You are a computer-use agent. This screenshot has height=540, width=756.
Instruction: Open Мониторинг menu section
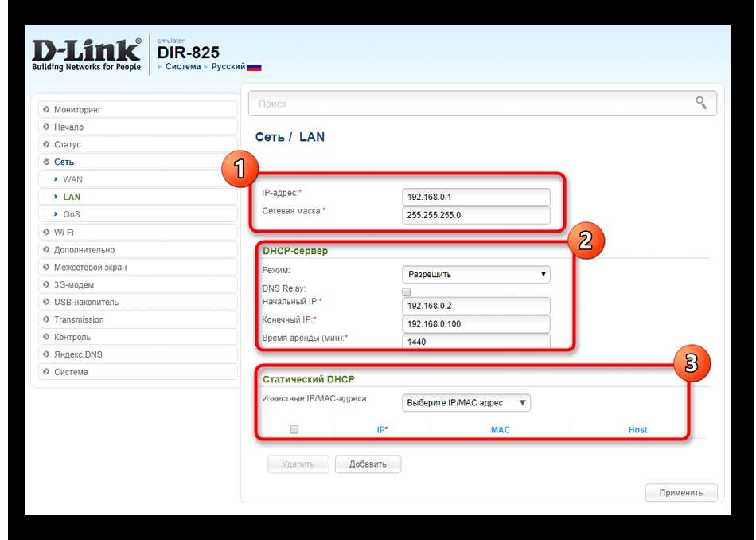click(x=138, y=110)
